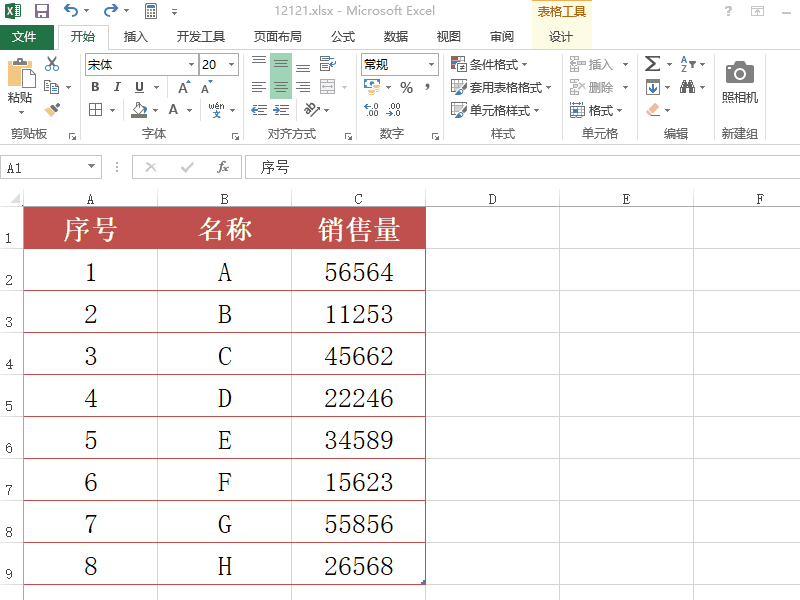The width and height of the screenshot is (800, 600).
Task: Open Find and Select binoculars icon
Action: tap(686, 87)
